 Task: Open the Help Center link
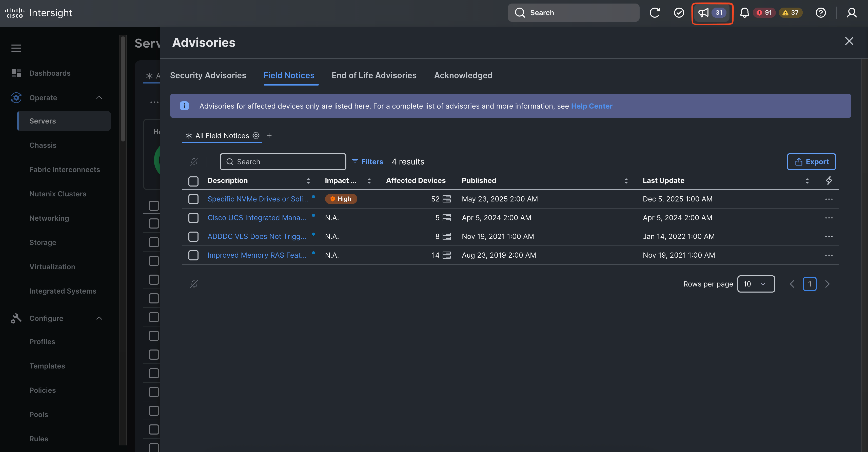click(591, 106)
